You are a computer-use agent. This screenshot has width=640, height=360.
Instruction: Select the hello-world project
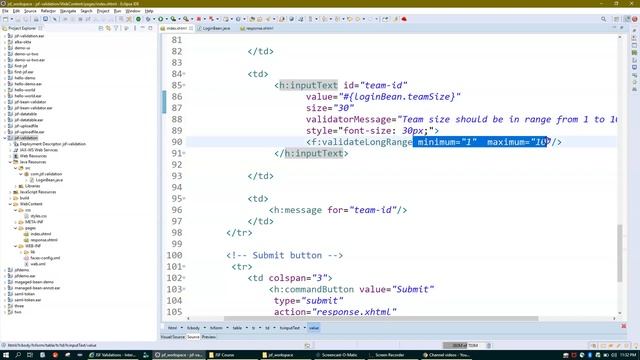tap(24, 90)
